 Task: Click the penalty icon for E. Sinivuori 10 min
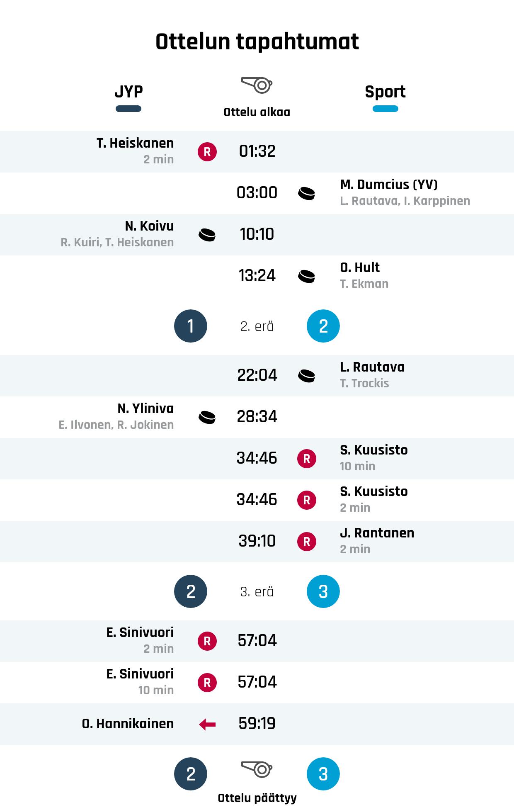[207, 683]
